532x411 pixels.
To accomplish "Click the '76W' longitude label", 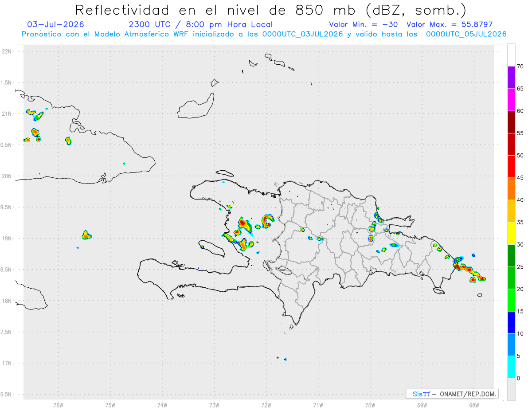I will [58, 405].
